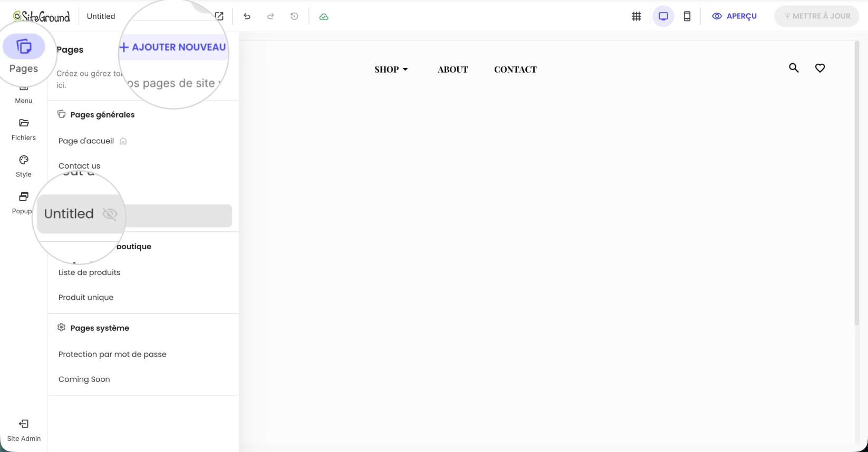The height and width of the screenshot is (452, 868).
Task: Click the Untitled page title in top bar
Action: (x=101, y=16)
